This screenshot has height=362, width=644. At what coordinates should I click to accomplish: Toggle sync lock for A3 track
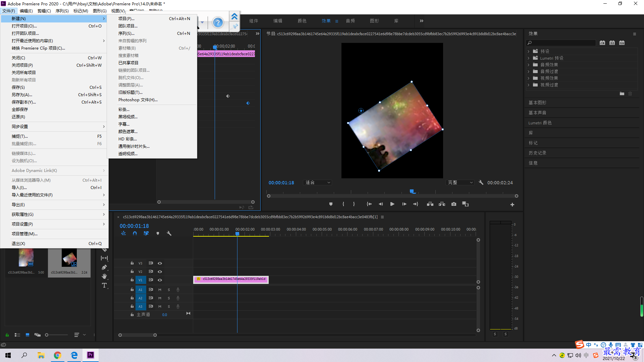pos(151,306)
